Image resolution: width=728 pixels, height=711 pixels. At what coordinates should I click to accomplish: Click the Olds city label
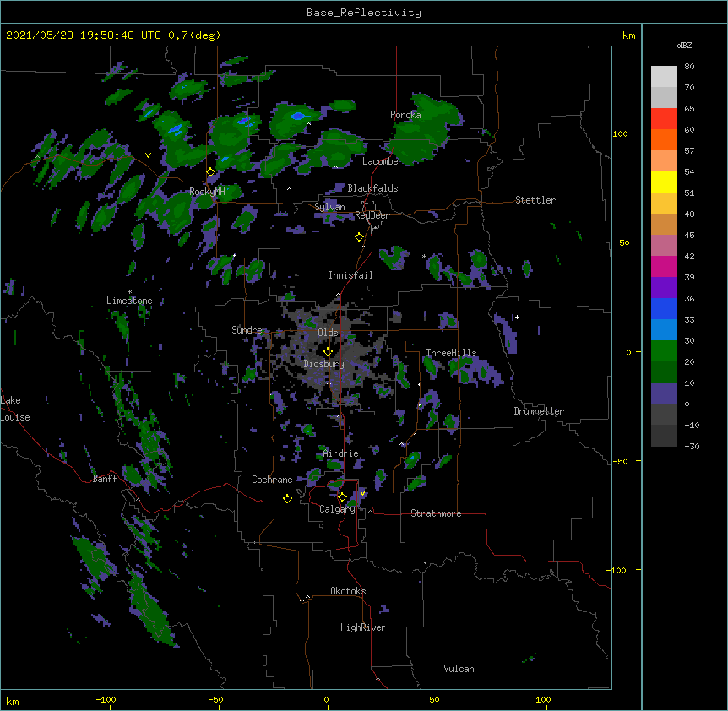pyautogui.click(x=328, y=333)
